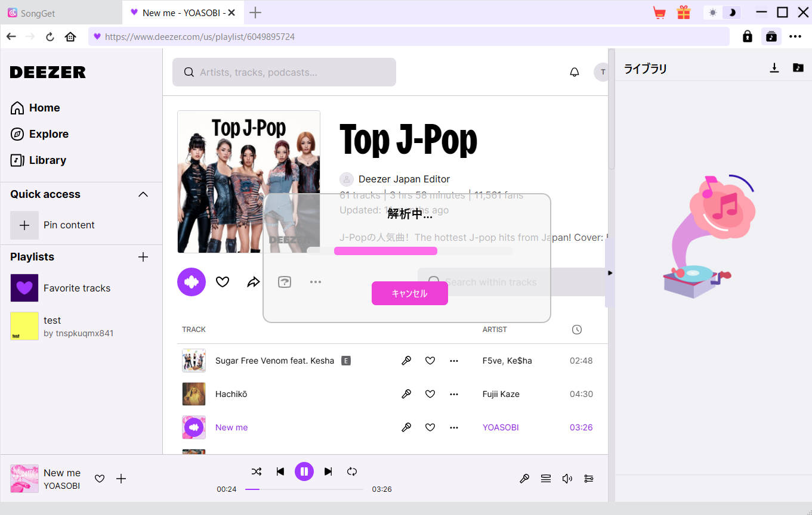Open the three-dot browser menu
Viewport: 812px width, 515px height.
[795, 36]
